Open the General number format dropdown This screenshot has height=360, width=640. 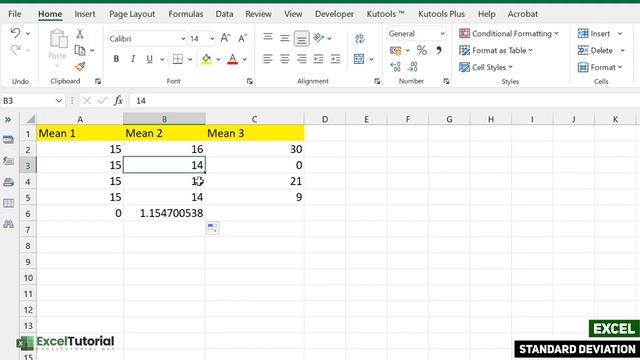[x=442, y=34]
